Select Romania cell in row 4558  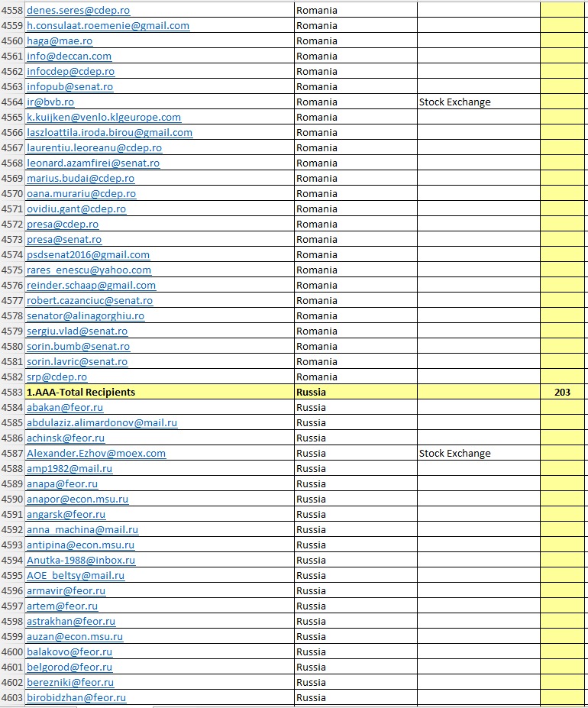(356, 11)
